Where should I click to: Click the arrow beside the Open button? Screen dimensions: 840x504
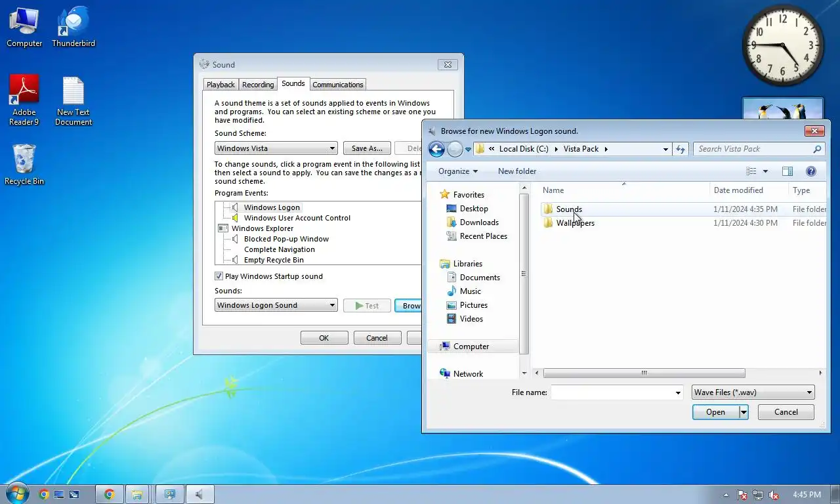tap(744, 412)
